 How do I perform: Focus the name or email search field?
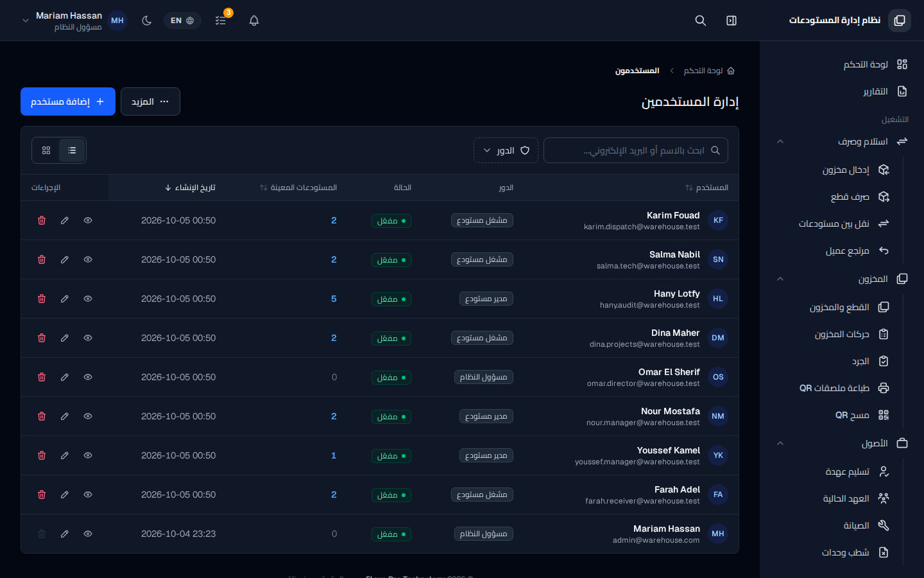[x=636, y=150]
